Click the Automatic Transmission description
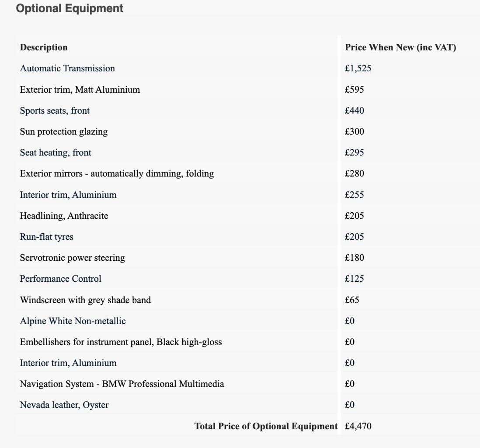 (x=67, y=69)
